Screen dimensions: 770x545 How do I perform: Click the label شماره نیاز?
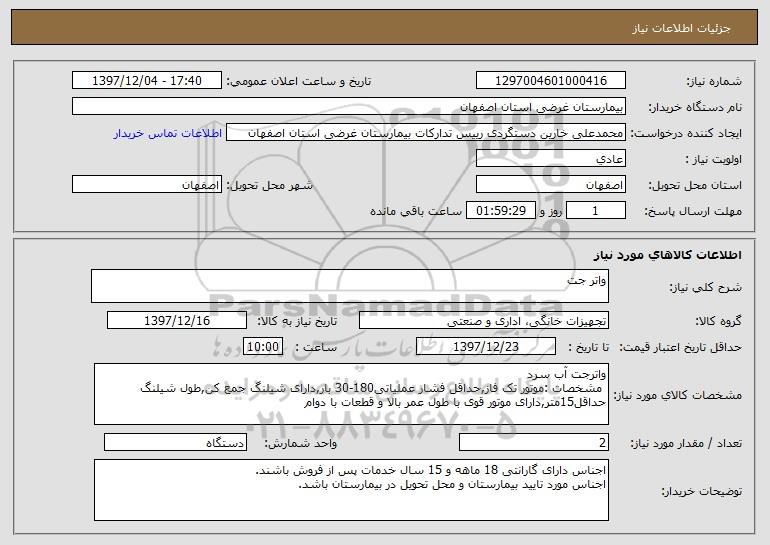click(x=714, y=81)
